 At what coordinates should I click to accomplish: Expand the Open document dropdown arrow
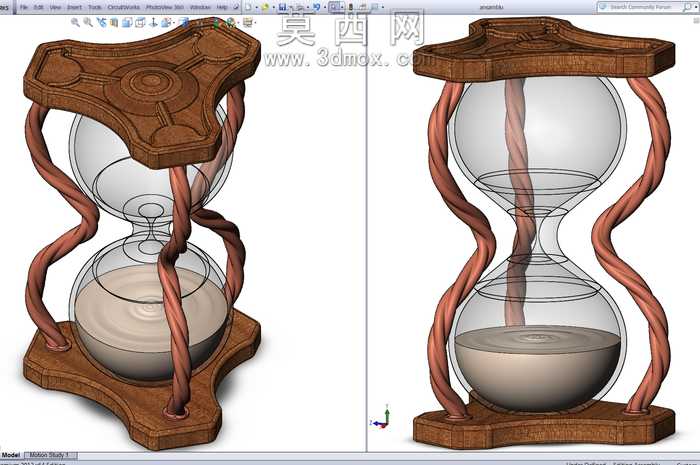pyautogui.click(x=274, y=8)
